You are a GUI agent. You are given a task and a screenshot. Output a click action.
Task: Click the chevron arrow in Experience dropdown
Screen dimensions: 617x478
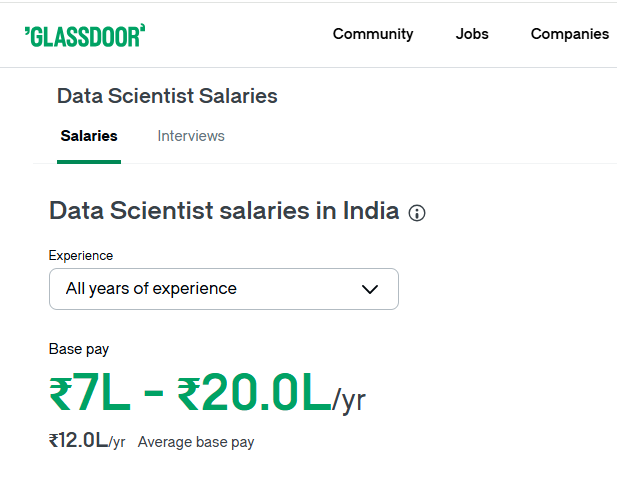pyautogui.click(x=370, y=290)
